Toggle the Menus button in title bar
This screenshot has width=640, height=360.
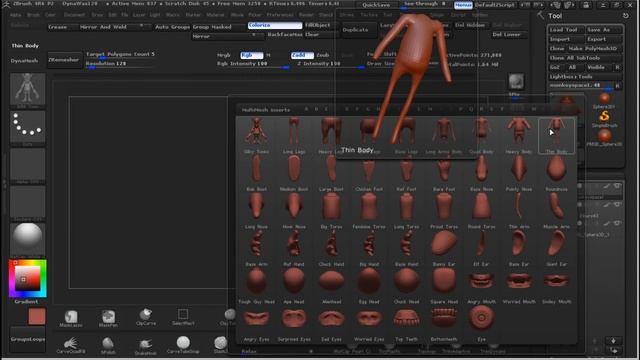[463, 5]
